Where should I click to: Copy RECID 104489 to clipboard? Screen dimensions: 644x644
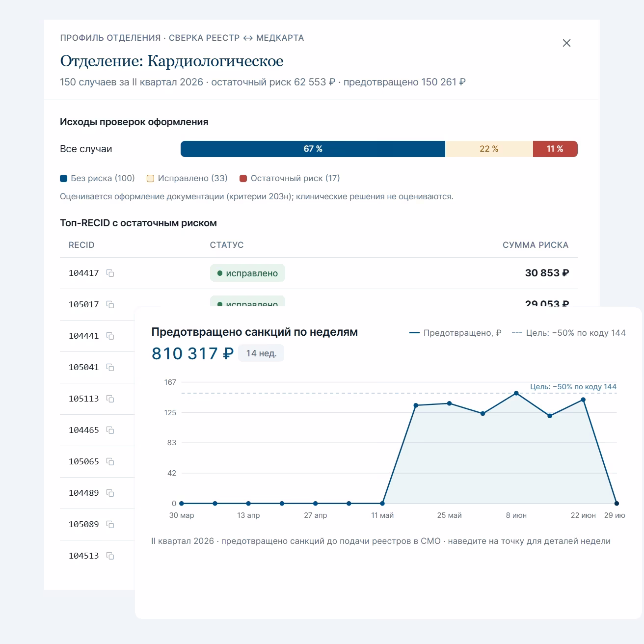[x=110, y=493]
